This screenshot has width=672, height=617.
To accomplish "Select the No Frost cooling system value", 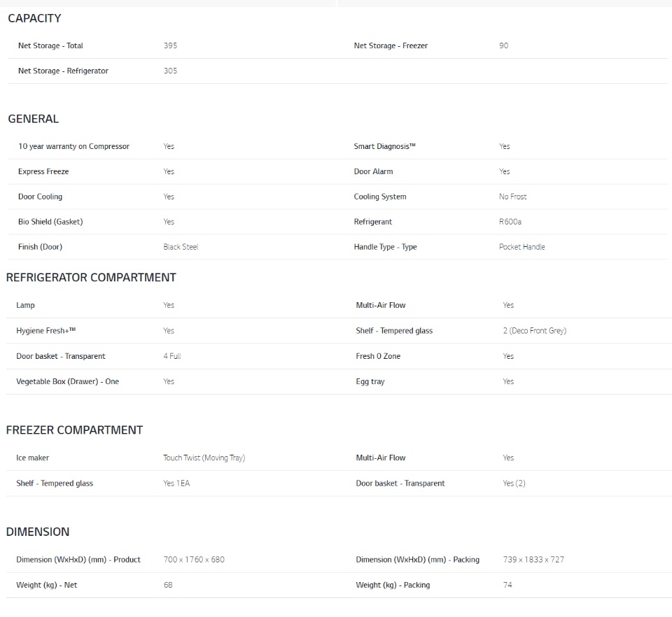I will pyautogui.click(x=512, y=197).
